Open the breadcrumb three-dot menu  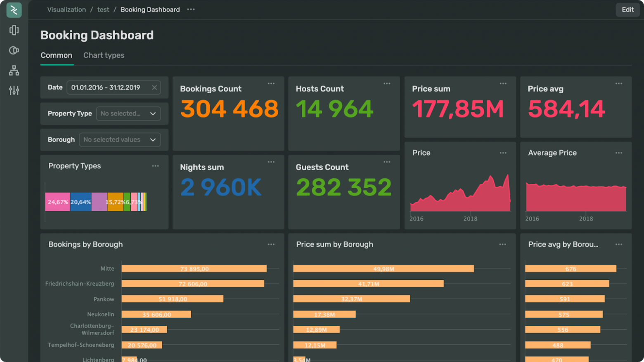191,9
